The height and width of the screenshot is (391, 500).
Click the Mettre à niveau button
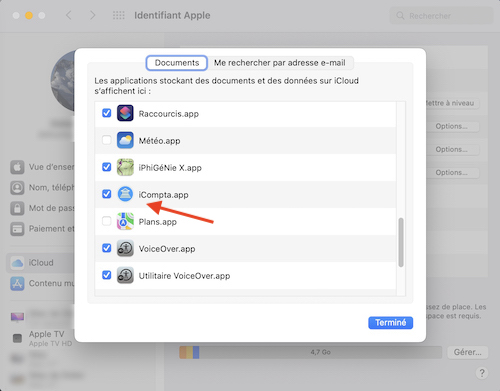(x=452, y=103)
